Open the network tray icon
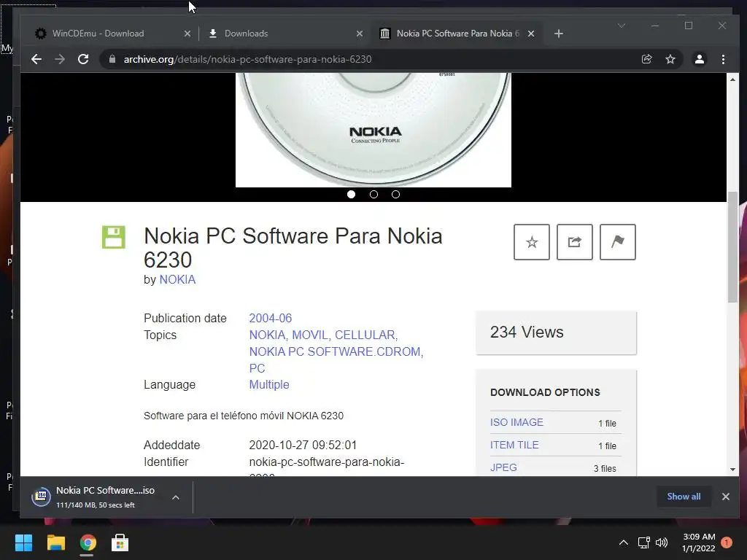 coord(643,542)
